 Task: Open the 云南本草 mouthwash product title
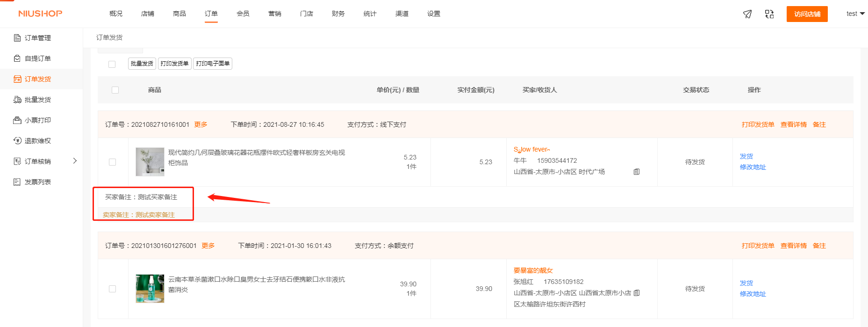(x=257, y=284)
